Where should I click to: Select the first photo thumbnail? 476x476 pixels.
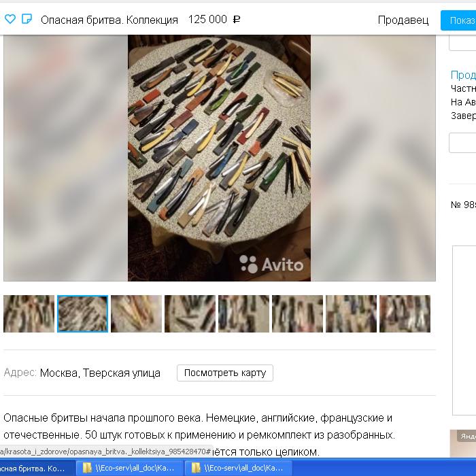point(29,313)
